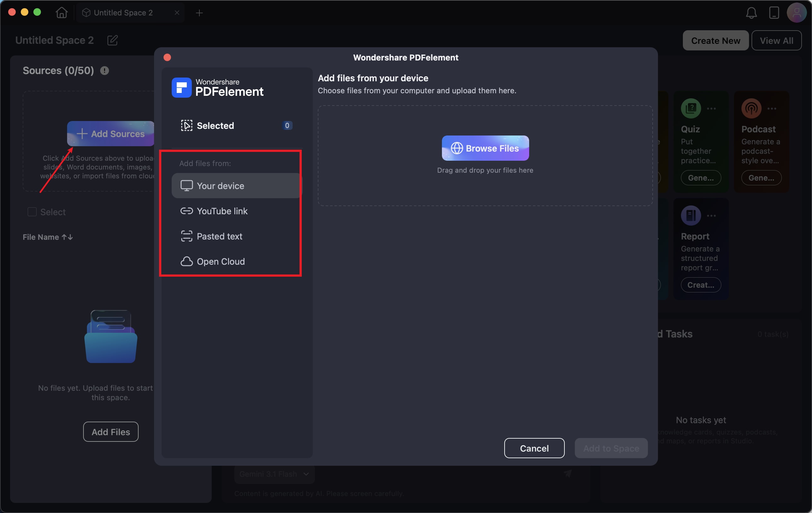Open the Gemini 3.1 Flash model dropdown
Screen dimensions: 812x513
[x=274, y=474]
